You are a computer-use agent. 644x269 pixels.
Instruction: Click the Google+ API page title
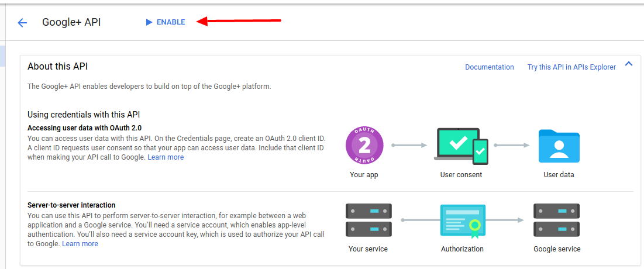71,22
